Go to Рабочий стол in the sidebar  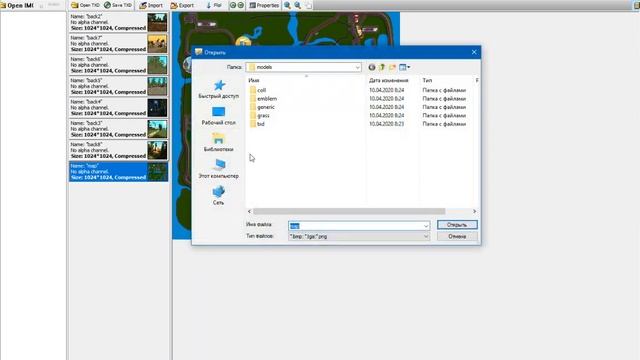tap(218, 116)
